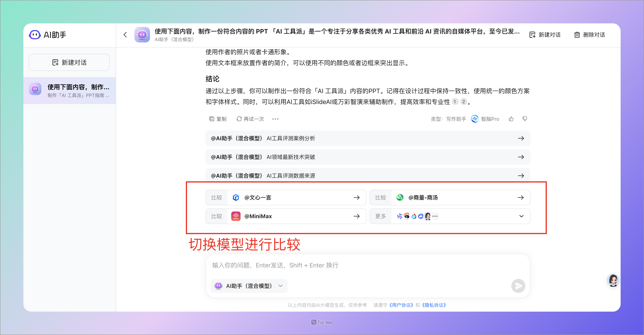Open the three-dot more actions menu
Screen dimensions: 644x335
point(275,119)
